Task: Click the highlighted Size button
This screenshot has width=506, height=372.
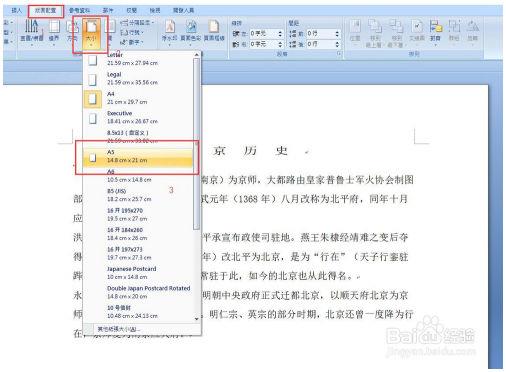Action: [91, 33]
